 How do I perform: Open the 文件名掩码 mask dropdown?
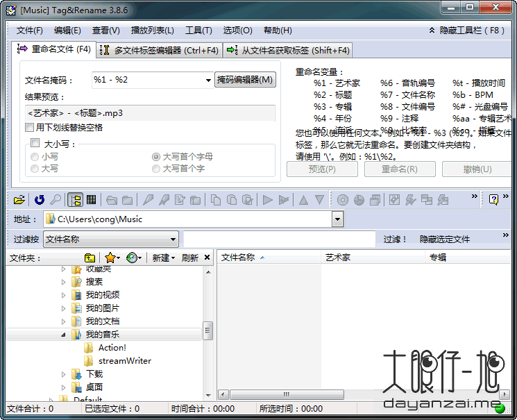coord(208,80)
